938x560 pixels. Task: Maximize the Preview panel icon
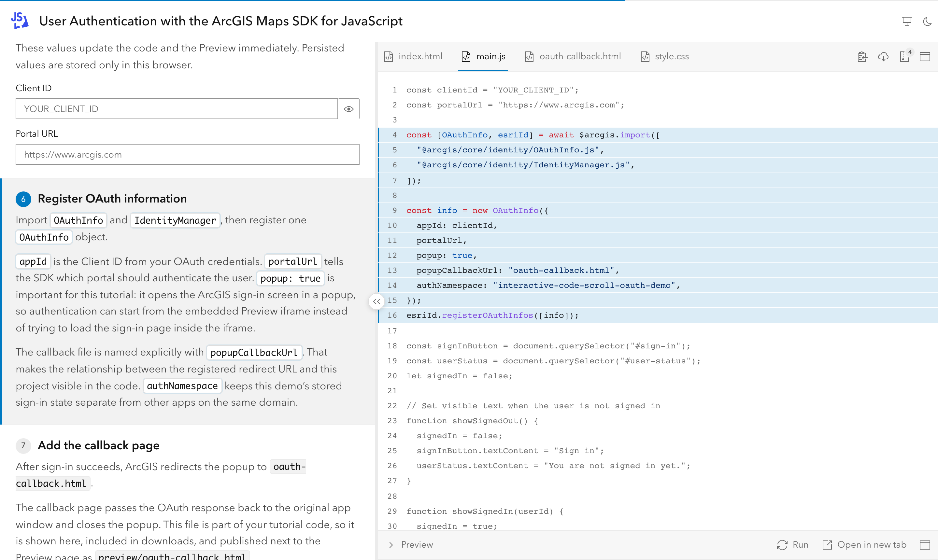click(925, 544)
